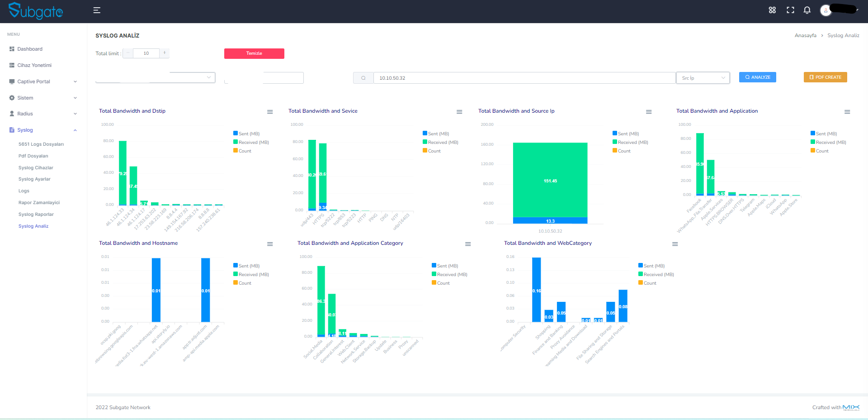Open the chart menu on Total Bandwidth and WebCategory

[675, 244]
